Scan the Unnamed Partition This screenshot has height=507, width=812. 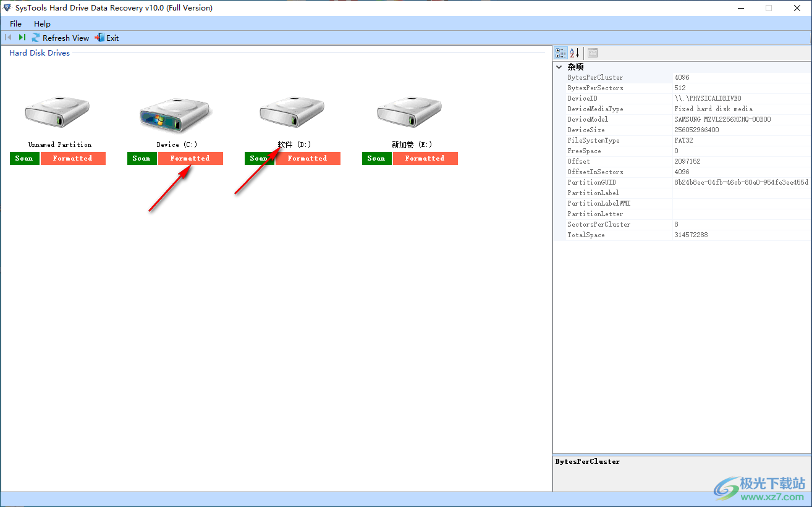(25, 158)
